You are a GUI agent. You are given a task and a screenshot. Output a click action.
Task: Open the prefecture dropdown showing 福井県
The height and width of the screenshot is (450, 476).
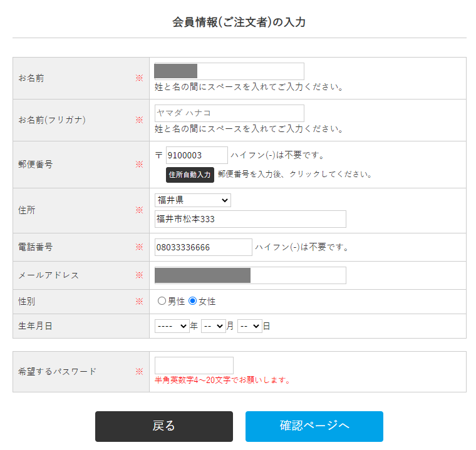click(192, 200)
